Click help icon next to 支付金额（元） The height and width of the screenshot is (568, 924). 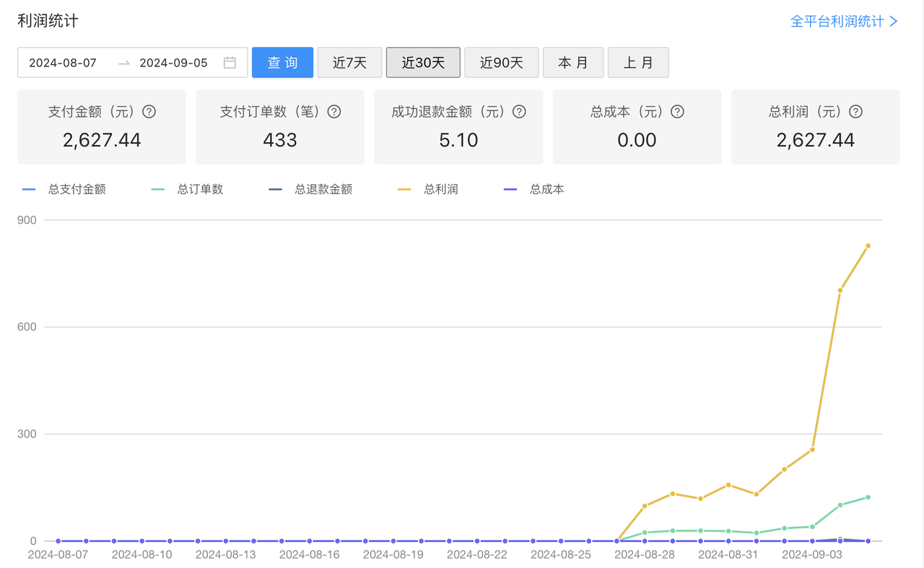coord(149,112)
